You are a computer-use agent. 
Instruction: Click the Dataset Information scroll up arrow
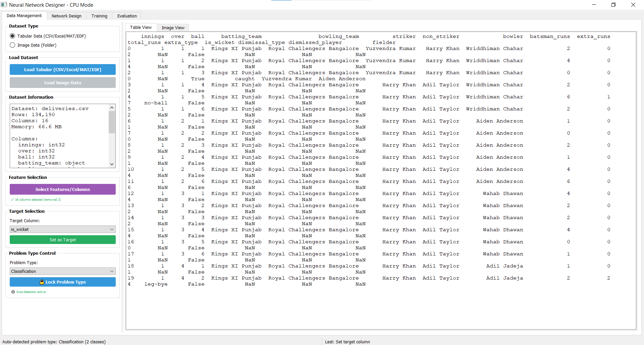[x=112, y=107]
